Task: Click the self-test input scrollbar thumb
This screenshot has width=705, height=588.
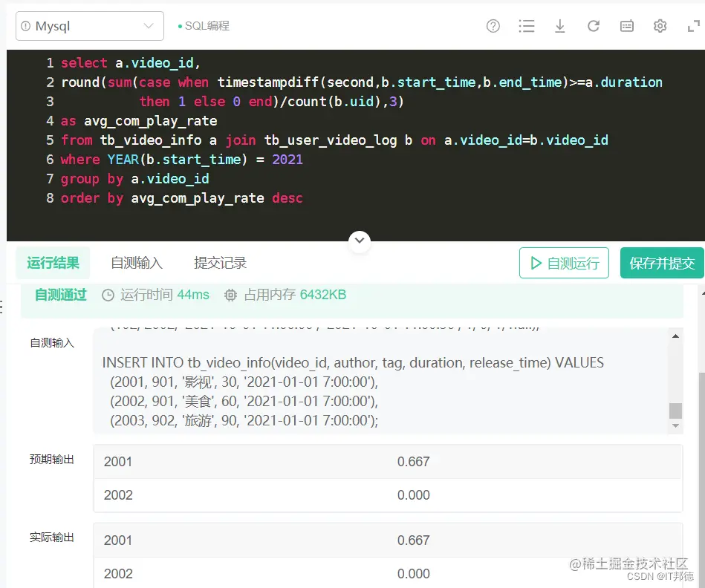Action: point(675,411)
